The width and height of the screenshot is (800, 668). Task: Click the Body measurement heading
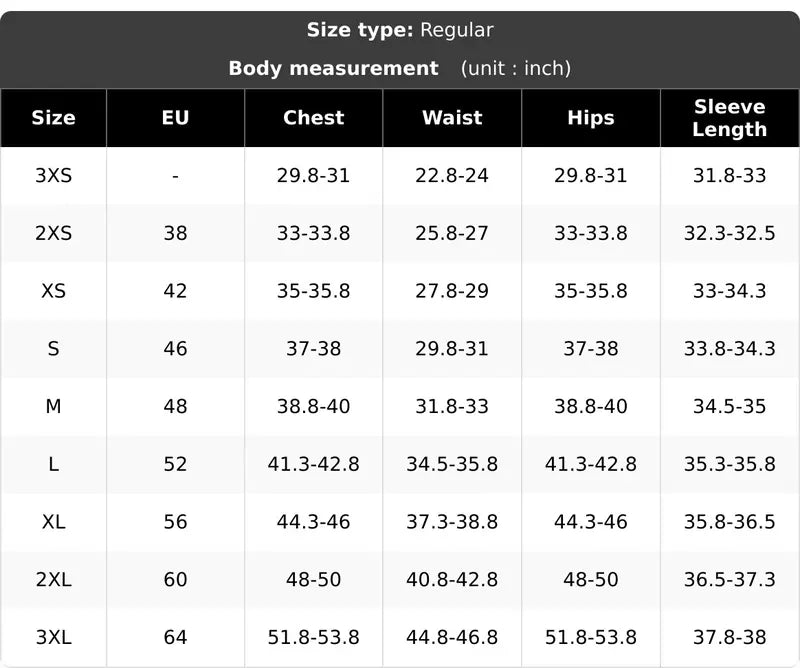click(334, 68)
